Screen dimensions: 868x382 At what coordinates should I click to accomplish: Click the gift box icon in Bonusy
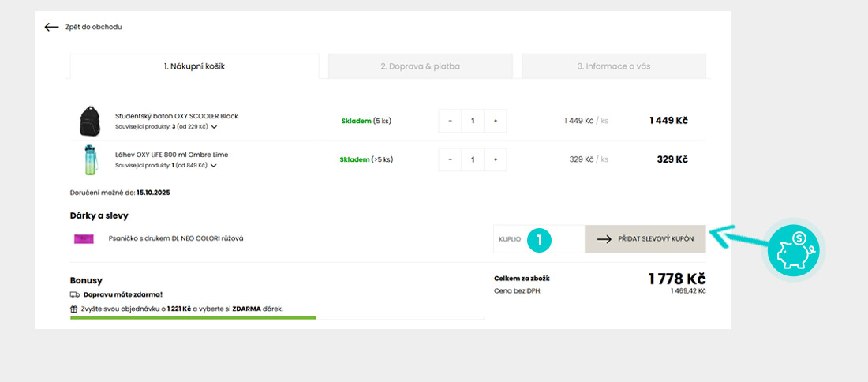75,309
